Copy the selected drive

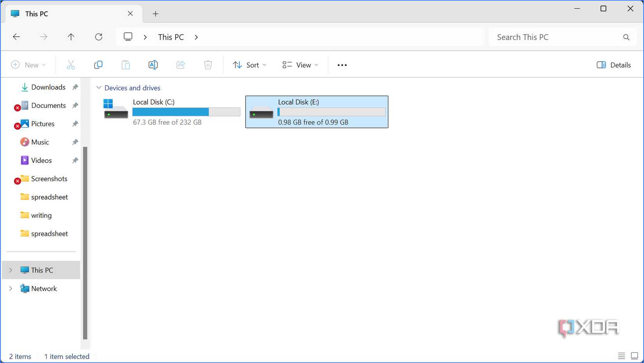[x=98, y=64]
